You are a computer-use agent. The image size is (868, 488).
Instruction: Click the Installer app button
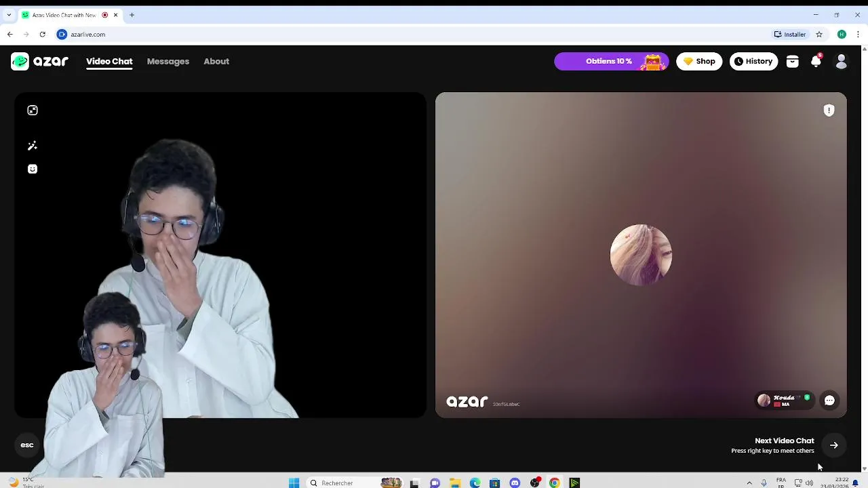(790, 34)
